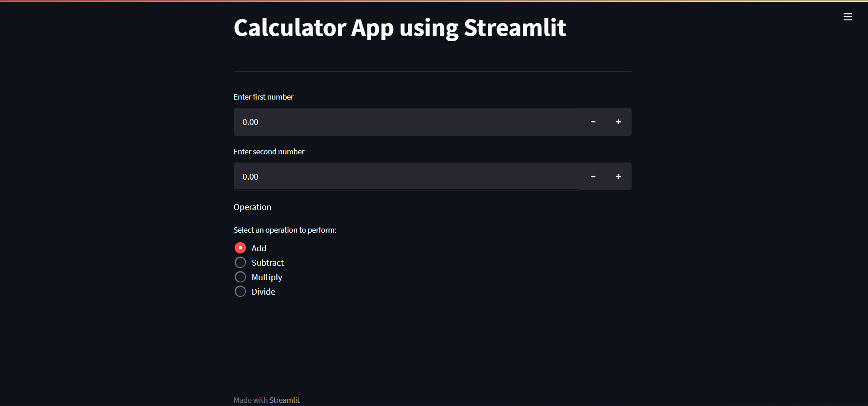
Task: Decrease the first number with the minus control
Action: pyautogui.click(x=593, y=122)
